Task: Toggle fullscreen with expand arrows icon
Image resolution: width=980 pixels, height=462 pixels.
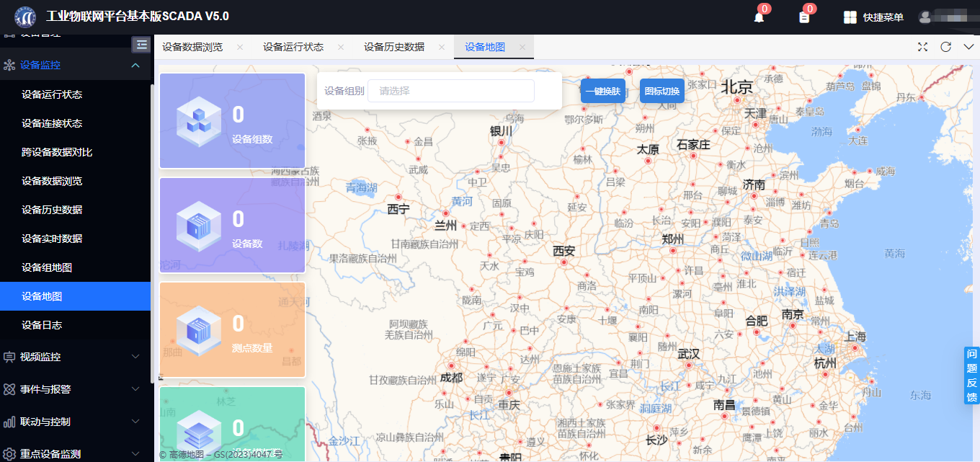Action: 922,47
